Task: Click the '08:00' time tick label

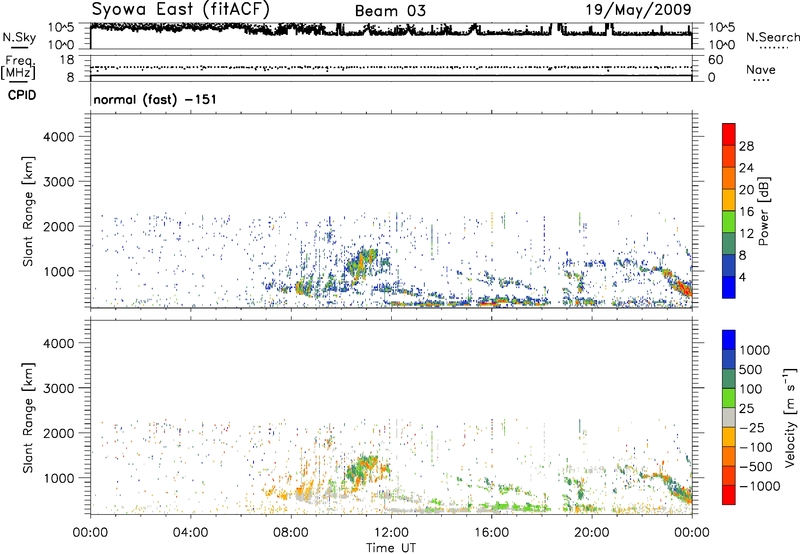Action: pyautogui.click(x=291, y=533)
